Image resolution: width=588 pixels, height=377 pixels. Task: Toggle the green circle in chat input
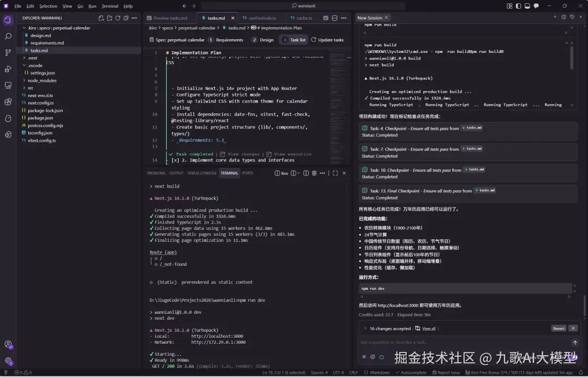point(382,357)
